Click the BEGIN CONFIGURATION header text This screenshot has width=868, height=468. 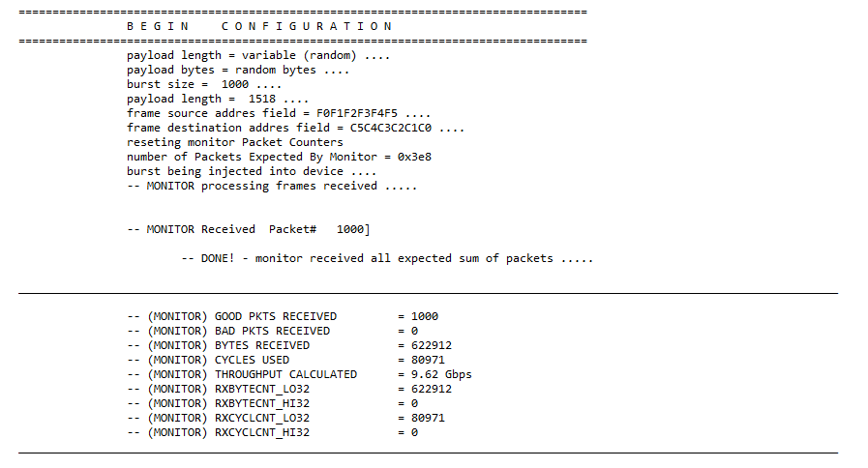259,26
